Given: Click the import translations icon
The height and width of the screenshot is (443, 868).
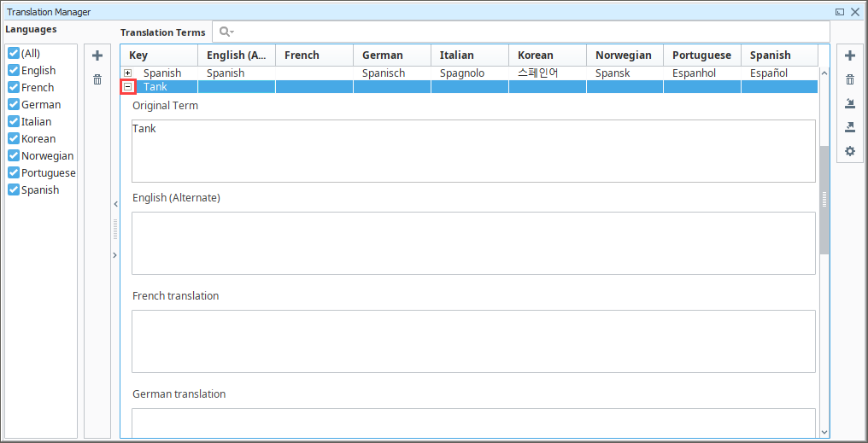Looking at the screenshot, I should click(850, 103).
